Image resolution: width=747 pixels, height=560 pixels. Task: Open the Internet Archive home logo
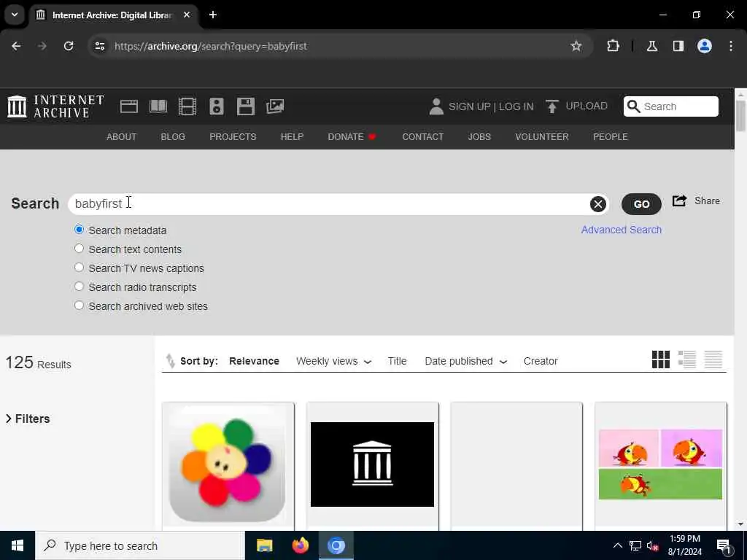pyautogui.click(x=55, y=106)
